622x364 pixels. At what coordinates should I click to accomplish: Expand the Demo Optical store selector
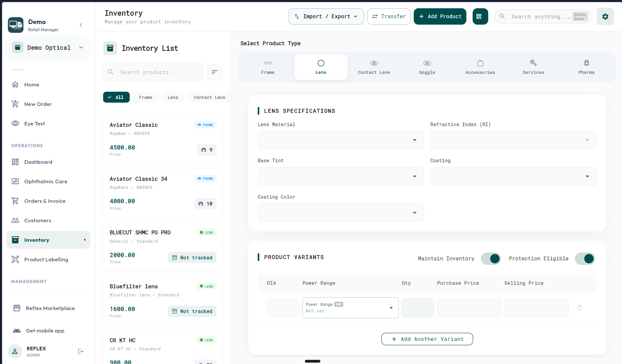click(x=48, y=47)
